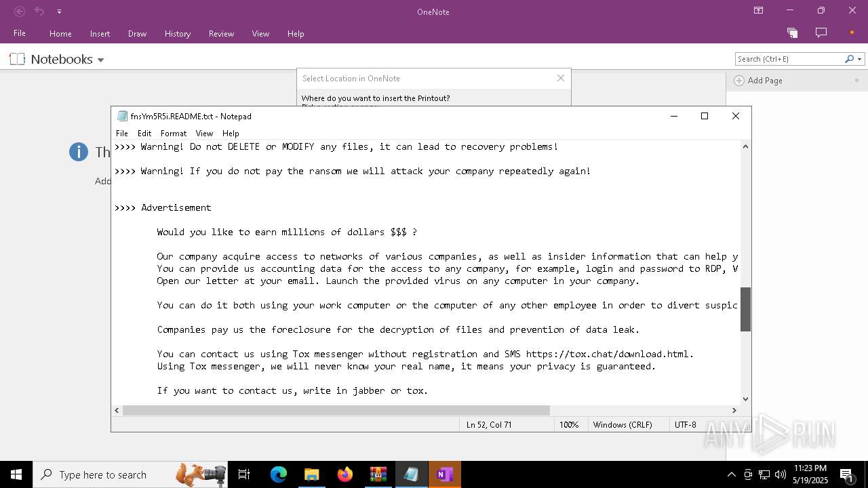Switch to the Review ribbon tab
Viewport: 868px width, 488px height.
[221, 33]
